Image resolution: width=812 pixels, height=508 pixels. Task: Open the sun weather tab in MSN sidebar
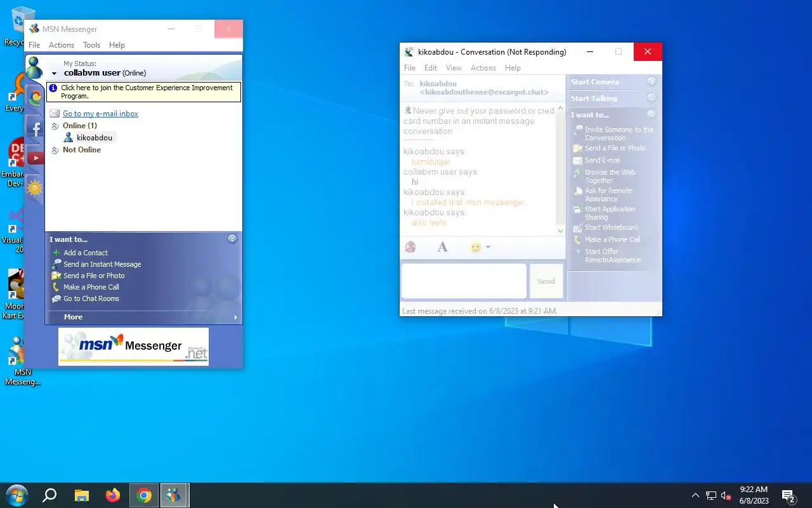pos(35,188)
